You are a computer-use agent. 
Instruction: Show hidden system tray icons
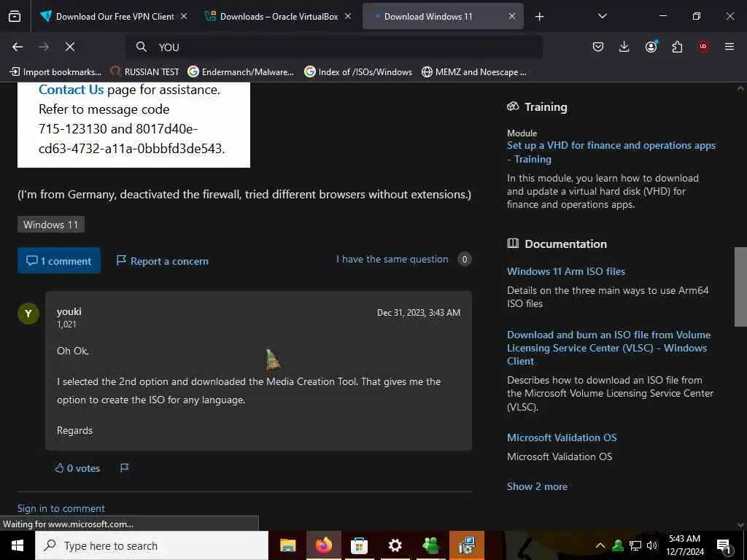point(600,545)
